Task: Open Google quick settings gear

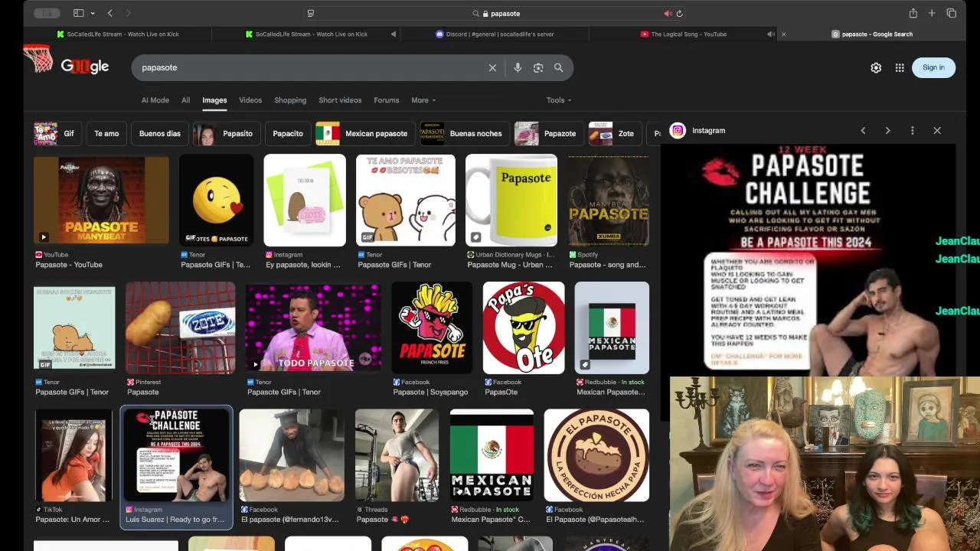Action: (876, 67)
